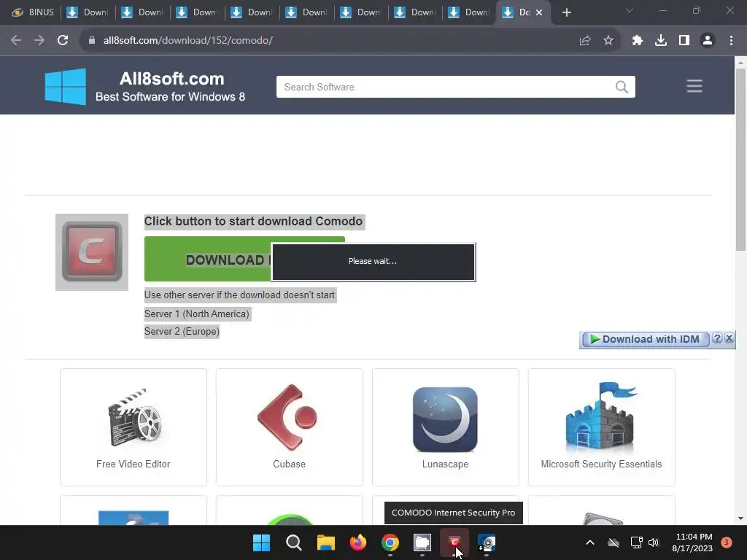This screenshot has height=560, width=747.
Task: Open the hamburger menu on the website
Action: click(x=694, y=86)
